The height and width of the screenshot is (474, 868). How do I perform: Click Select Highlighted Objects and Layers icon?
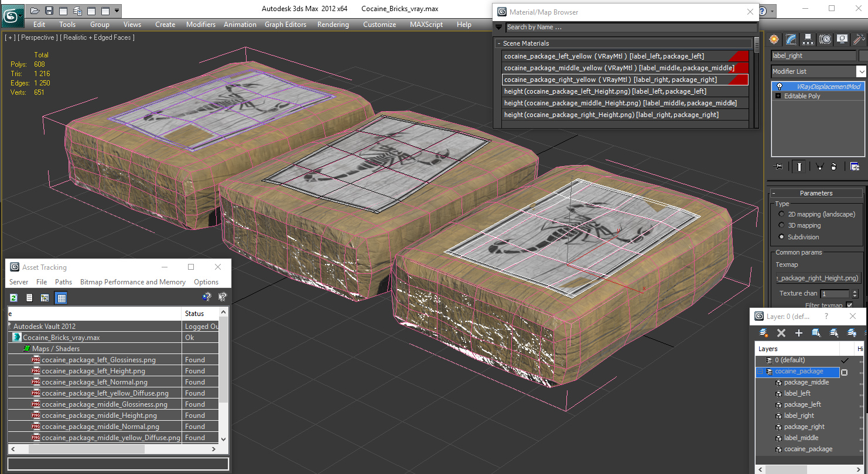816,332
